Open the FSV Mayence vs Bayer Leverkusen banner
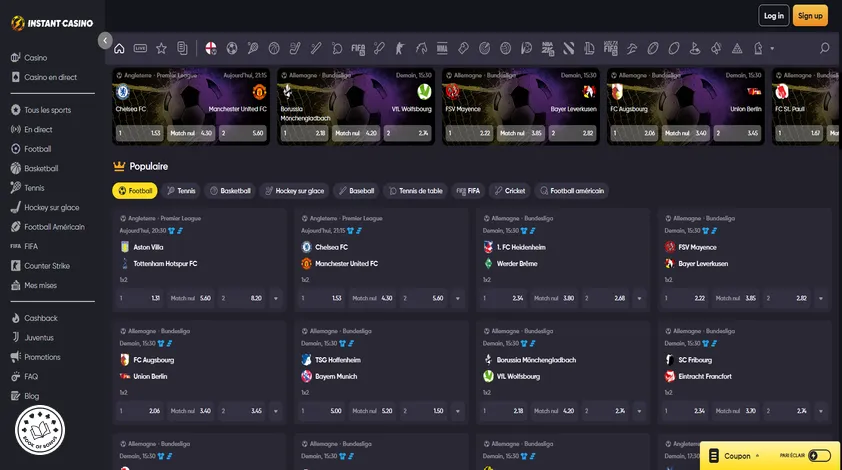Viewport: 842px width, 470px height. point(521,106)
